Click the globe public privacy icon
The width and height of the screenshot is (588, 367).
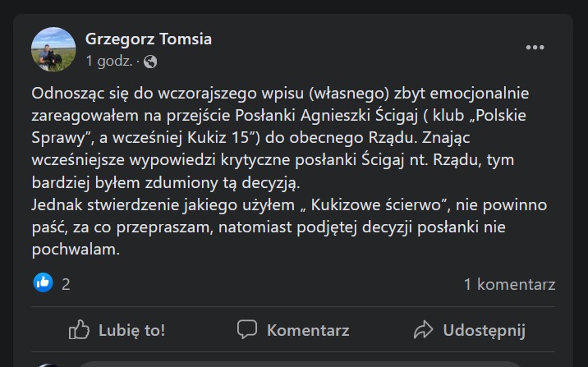150,61
